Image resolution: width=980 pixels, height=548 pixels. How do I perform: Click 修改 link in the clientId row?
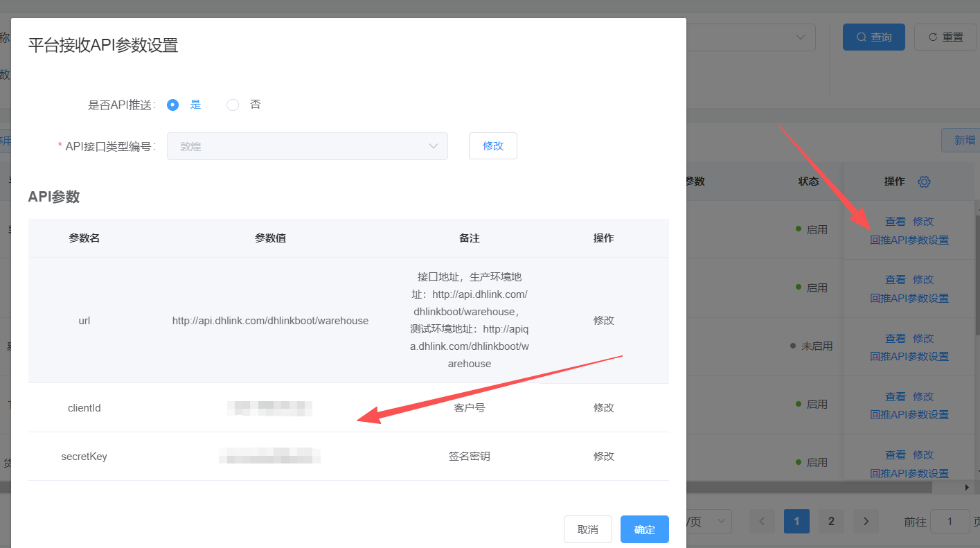(603, 408)
